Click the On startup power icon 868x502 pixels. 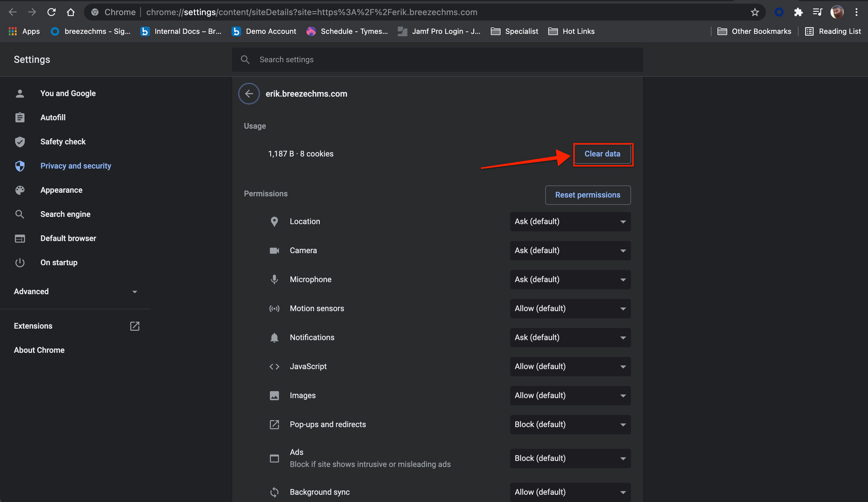[x=20, y=263]
